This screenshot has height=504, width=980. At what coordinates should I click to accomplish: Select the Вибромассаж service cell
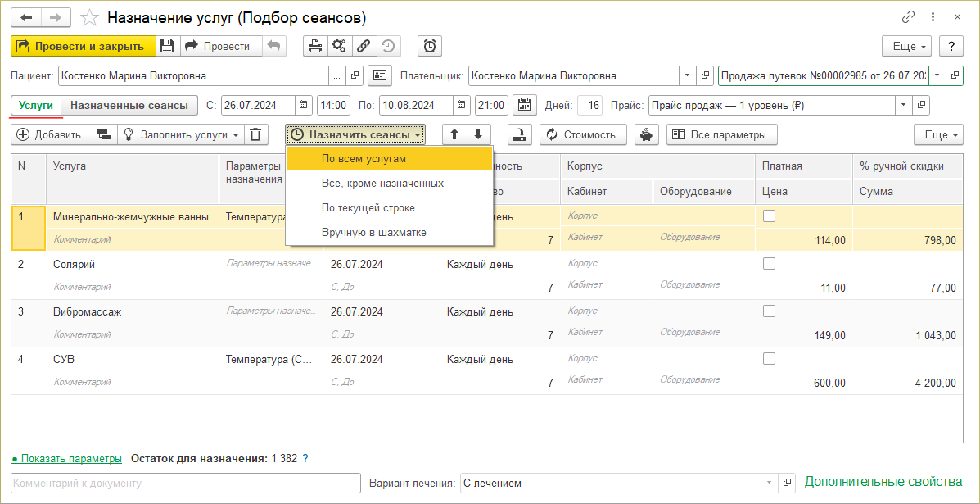click(x=133, y=311)
